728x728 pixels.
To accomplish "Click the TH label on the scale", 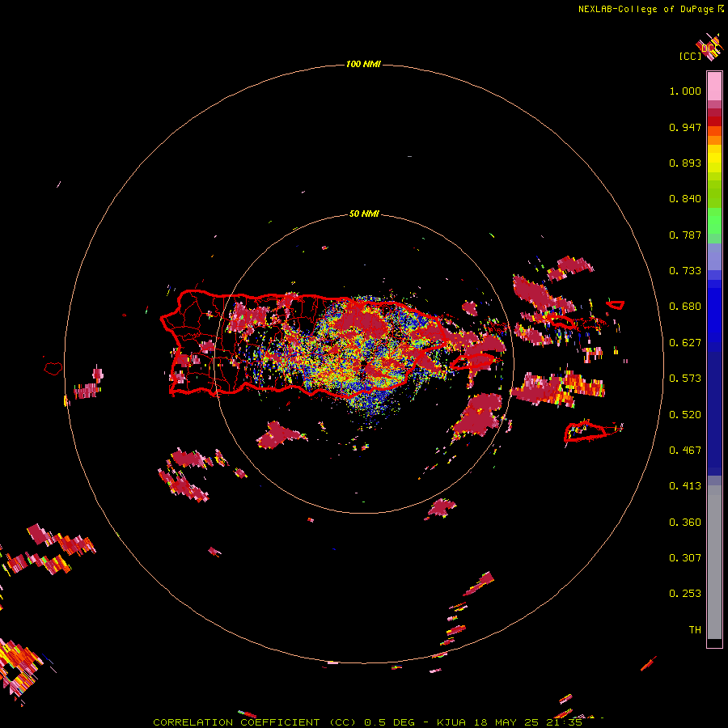I will (695, 629).
